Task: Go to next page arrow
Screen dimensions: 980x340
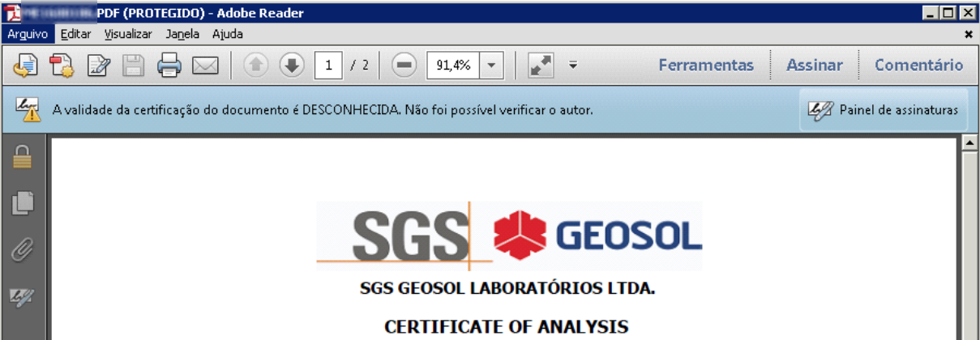Action: pos(292,66)
